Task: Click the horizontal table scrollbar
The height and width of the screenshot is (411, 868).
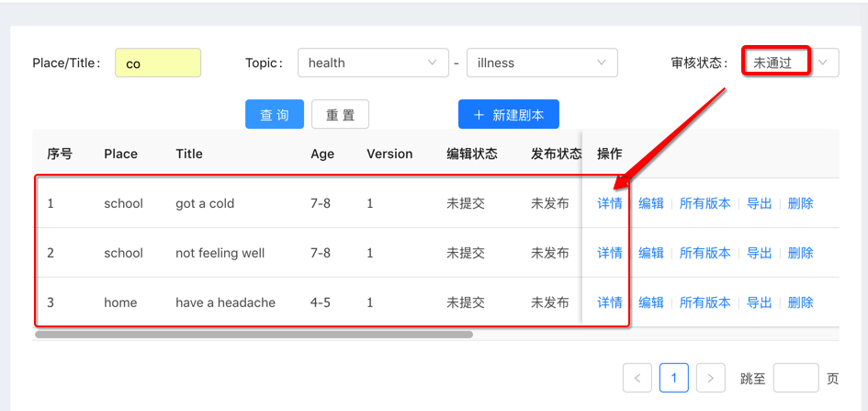Action: [x=254, y=335]
